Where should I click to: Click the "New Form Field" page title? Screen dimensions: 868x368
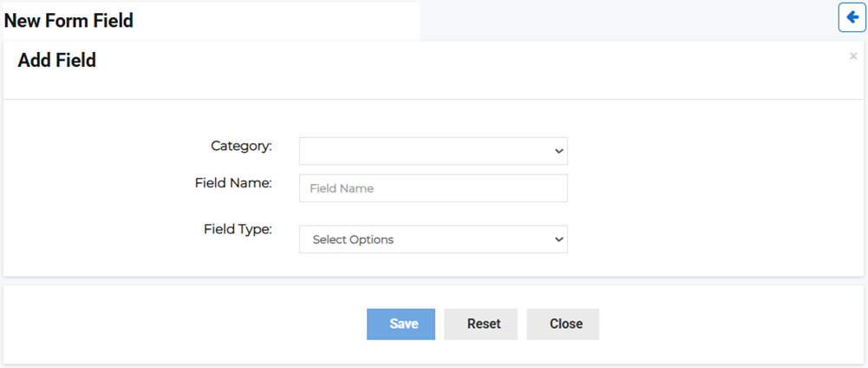(69, 21)
